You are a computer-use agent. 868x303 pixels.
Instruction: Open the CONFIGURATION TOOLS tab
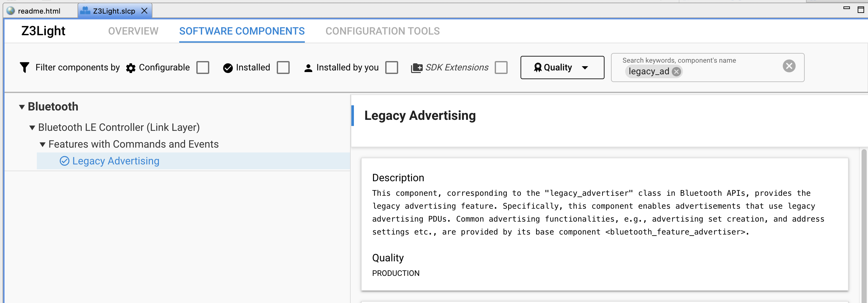click(382, 31)
